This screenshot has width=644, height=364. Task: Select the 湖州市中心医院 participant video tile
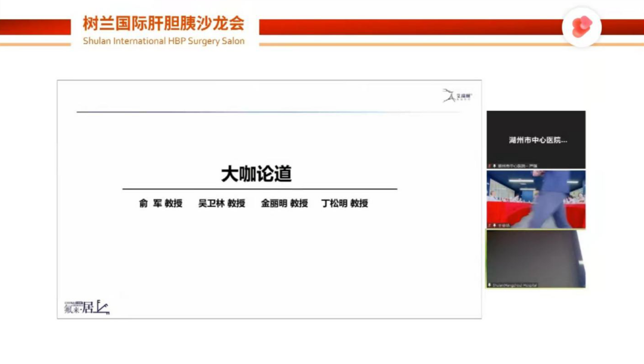(536, 139)
